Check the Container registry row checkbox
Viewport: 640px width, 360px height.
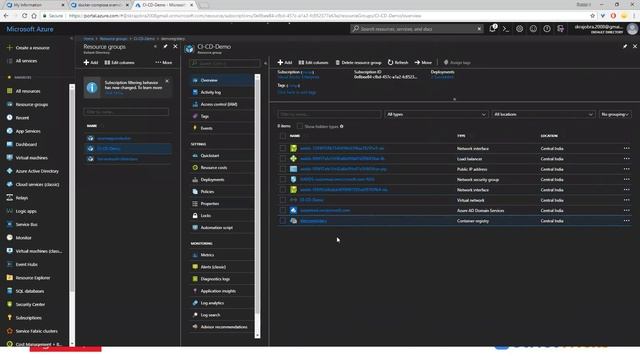point(283,221)
